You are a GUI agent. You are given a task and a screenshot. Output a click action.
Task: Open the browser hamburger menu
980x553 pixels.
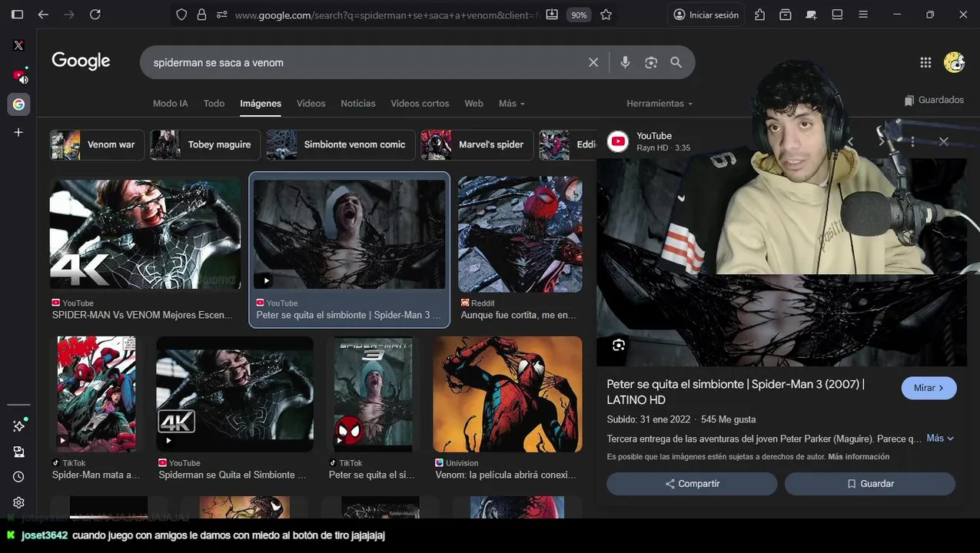point(863,15)
